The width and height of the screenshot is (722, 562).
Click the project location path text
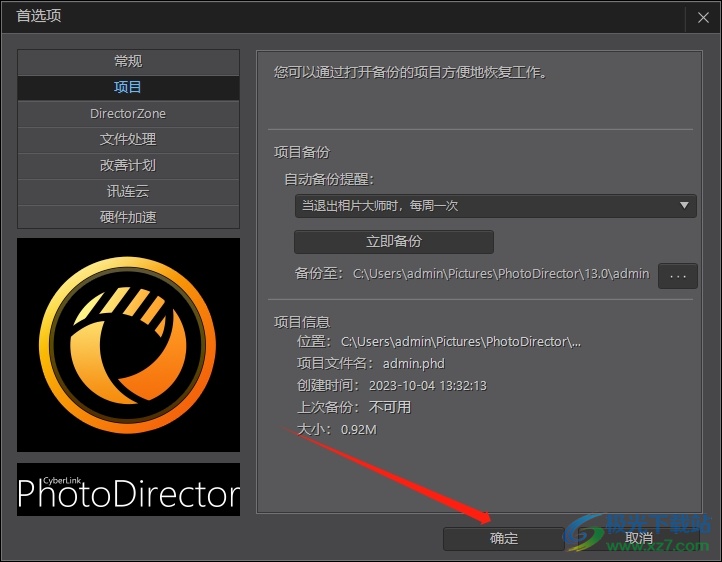460,342
